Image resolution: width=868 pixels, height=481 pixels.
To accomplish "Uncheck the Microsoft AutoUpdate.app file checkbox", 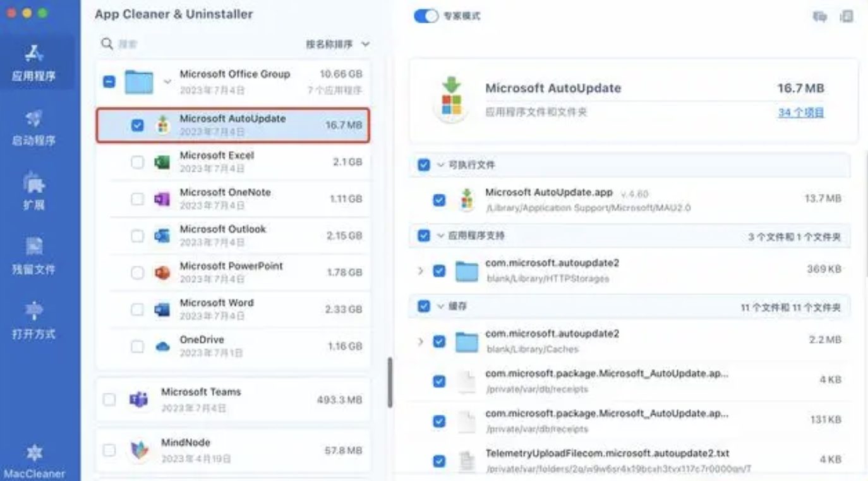I will pos(439,199).
